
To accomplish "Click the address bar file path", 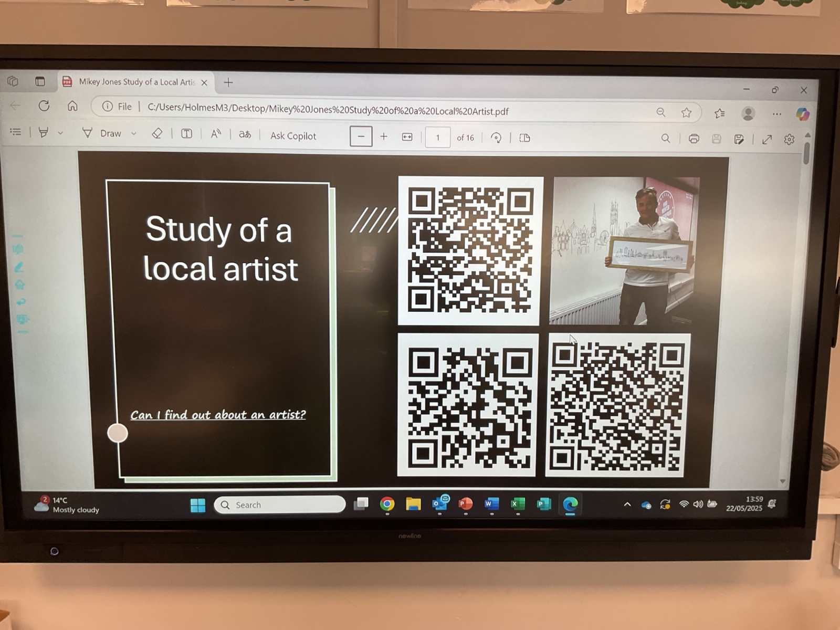I will coord(328,110).
